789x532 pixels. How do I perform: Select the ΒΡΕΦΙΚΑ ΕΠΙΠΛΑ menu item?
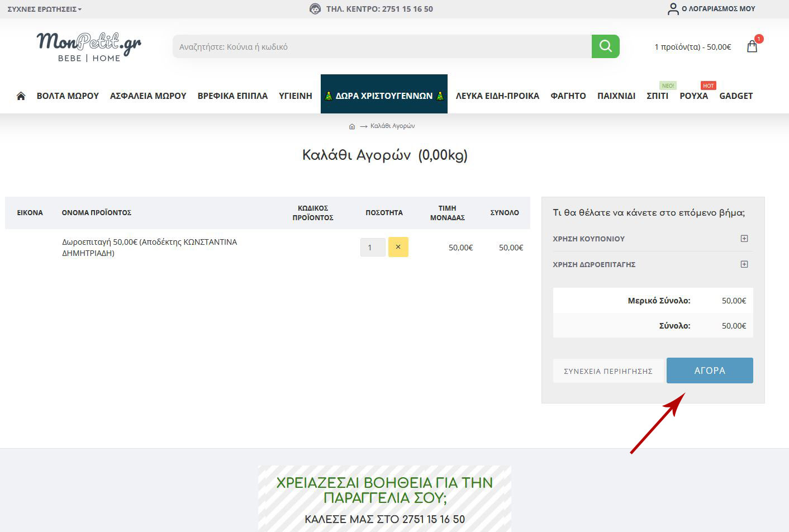tap(232, 96)
